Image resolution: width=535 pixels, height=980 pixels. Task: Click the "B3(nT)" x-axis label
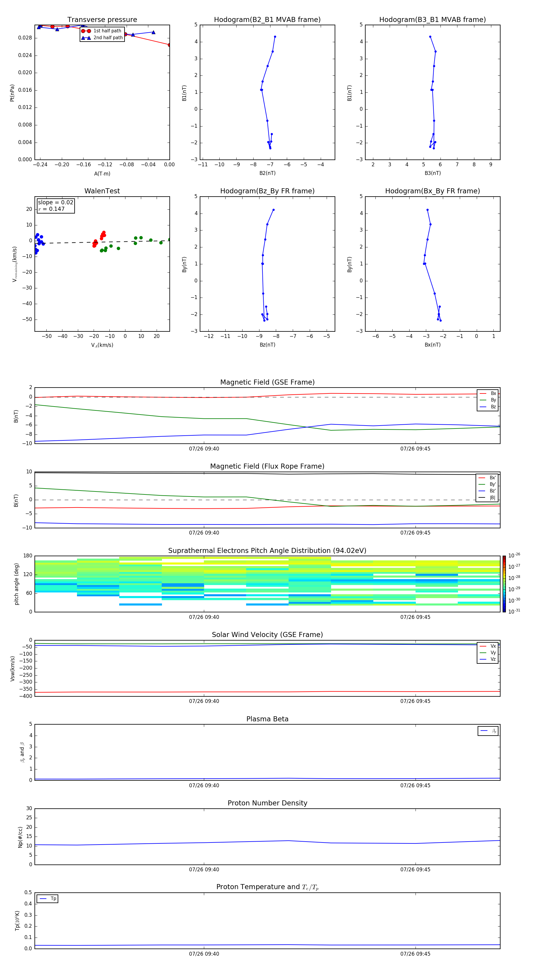coord(432,173)
